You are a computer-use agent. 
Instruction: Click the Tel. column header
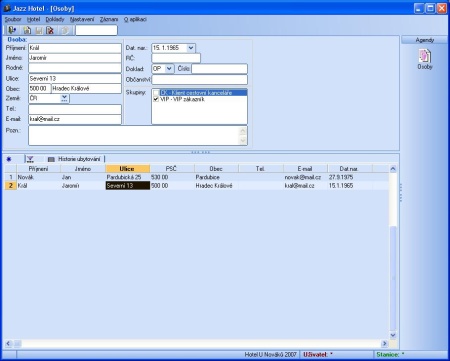click(x=261, y=169)
